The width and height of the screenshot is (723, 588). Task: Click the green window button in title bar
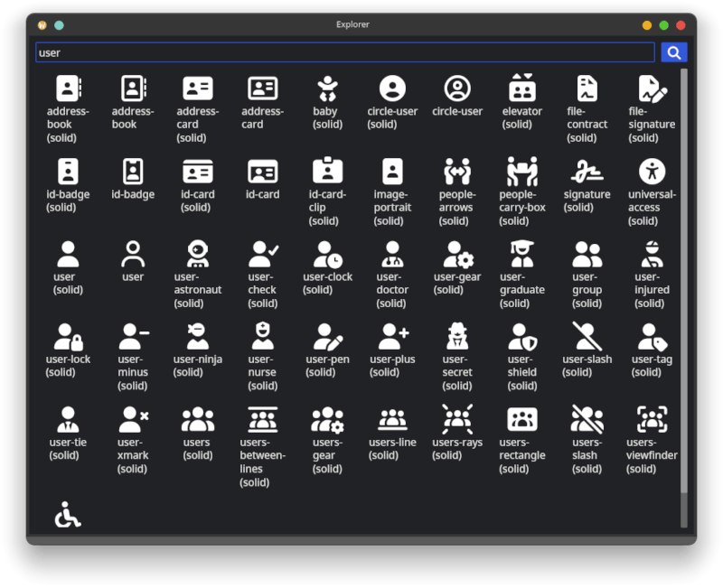click(x=664, y=25)
